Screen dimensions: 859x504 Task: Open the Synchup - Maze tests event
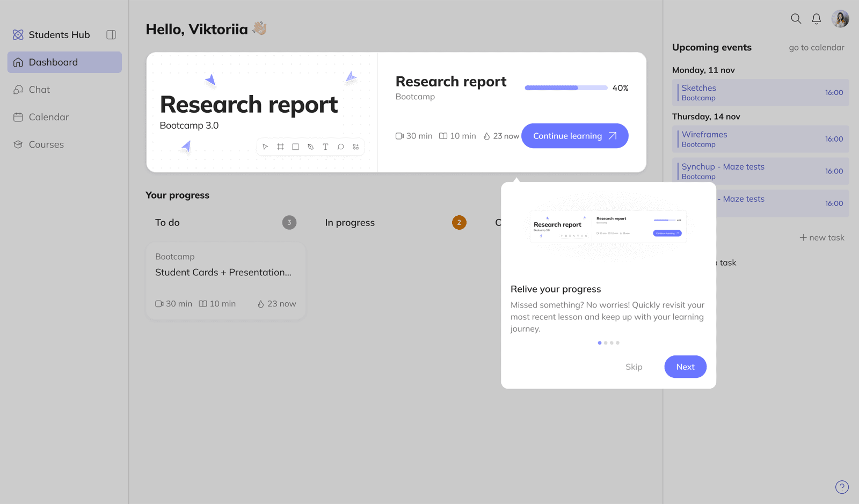(x=761, y=171)
